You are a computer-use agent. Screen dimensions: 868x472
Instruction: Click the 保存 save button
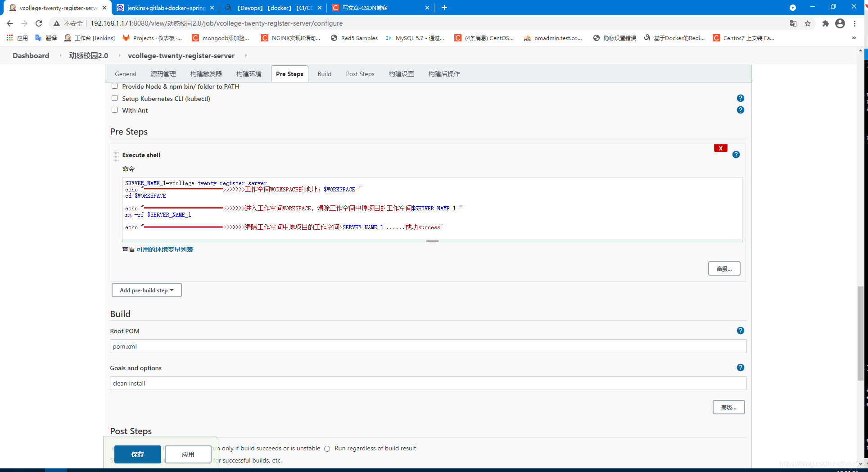(x=137, y=454)
